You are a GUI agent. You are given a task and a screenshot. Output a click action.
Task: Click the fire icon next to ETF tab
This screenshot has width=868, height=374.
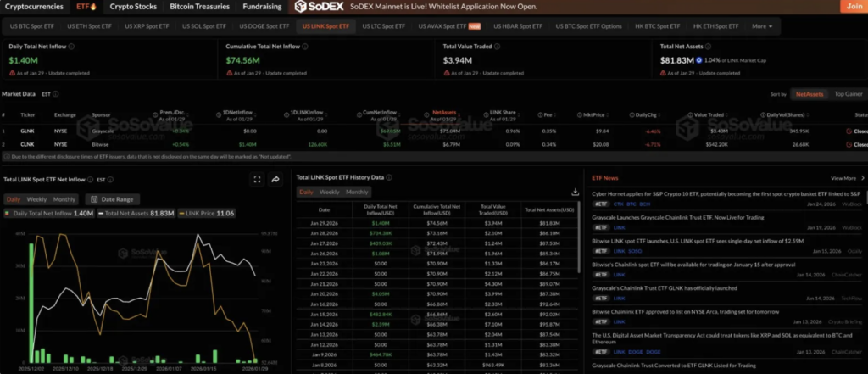point(93,7)
